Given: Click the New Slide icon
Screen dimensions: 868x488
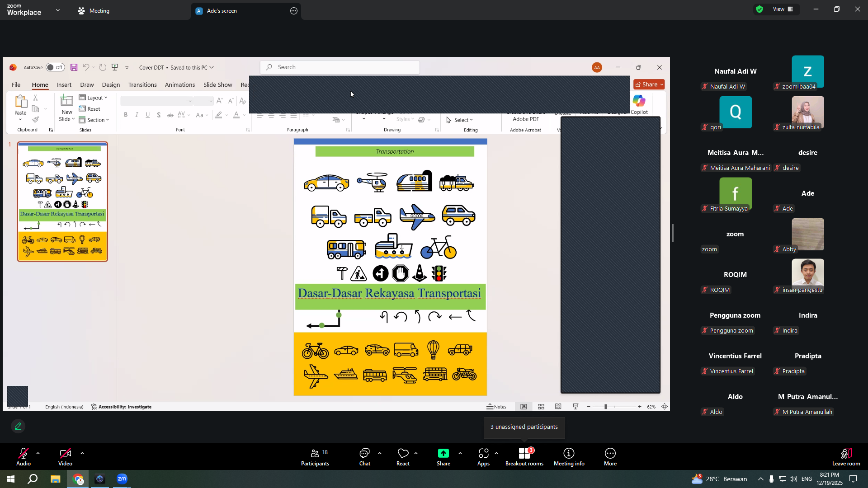Looking at the screenshot, I should 67,101.
